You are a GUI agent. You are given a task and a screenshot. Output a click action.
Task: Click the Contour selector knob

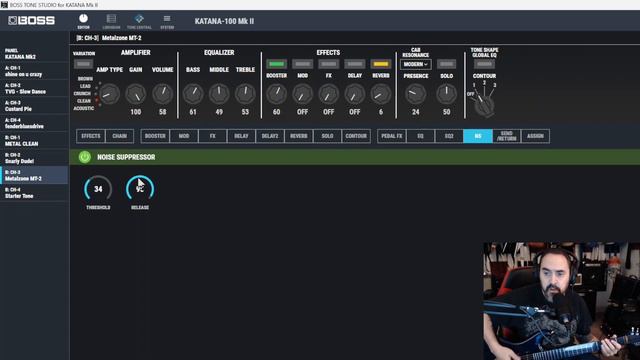coord(484,106)
